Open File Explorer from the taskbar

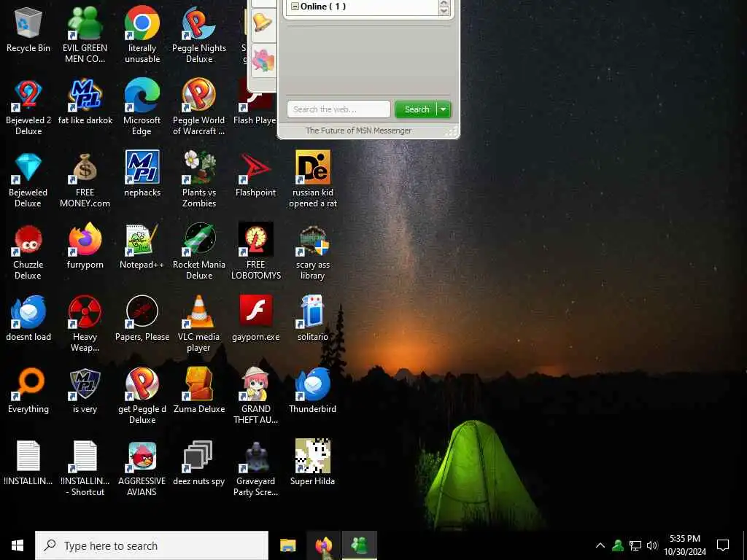[287, 545]
